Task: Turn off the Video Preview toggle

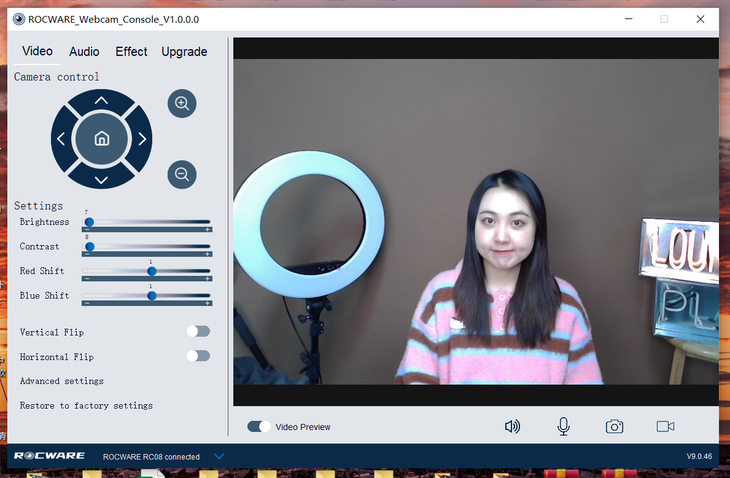Action: tap(259, 427)
